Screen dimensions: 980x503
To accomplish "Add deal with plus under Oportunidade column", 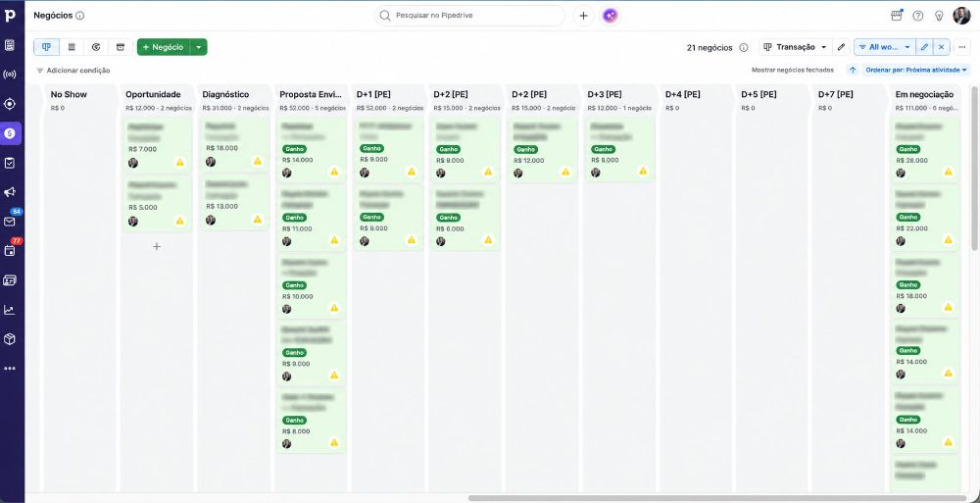I will [157, 246].
